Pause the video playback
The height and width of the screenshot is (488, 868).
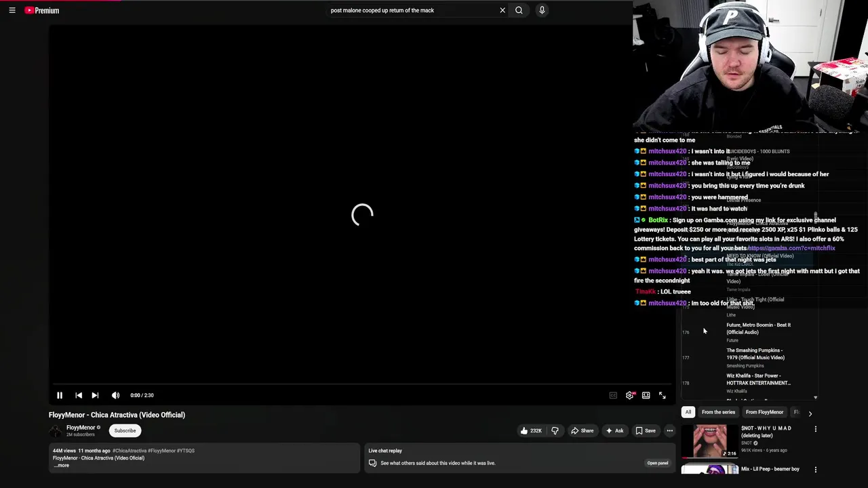point(60,395)
